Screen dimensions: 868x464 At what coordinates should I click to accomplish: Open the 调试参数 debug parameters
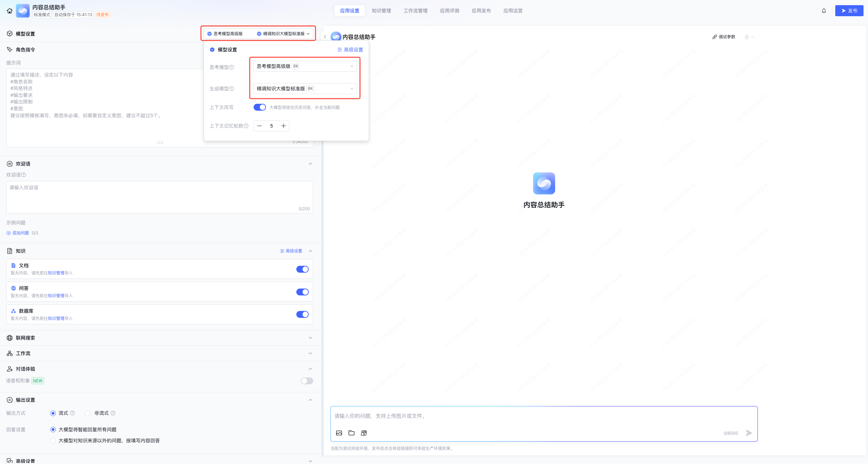click(x=724, y=37)
